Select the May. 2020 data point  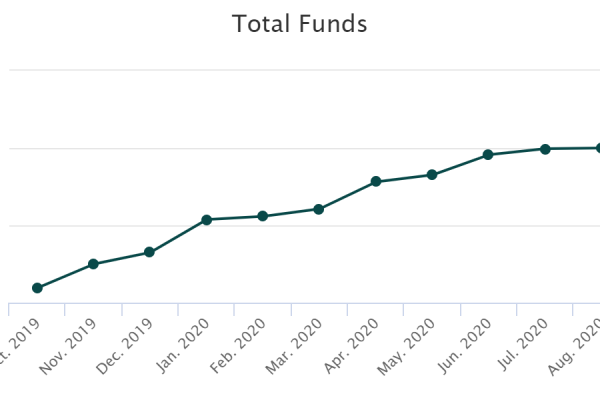click(x=432, y=175)
